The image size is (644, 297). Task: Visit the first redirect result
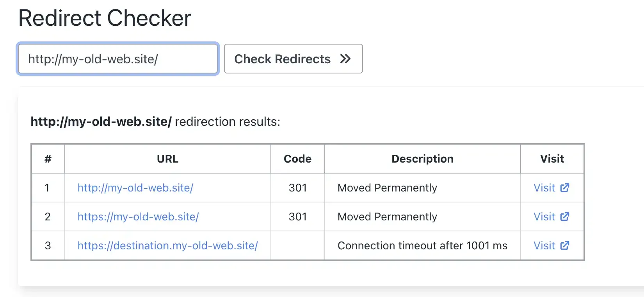(545, 188)
